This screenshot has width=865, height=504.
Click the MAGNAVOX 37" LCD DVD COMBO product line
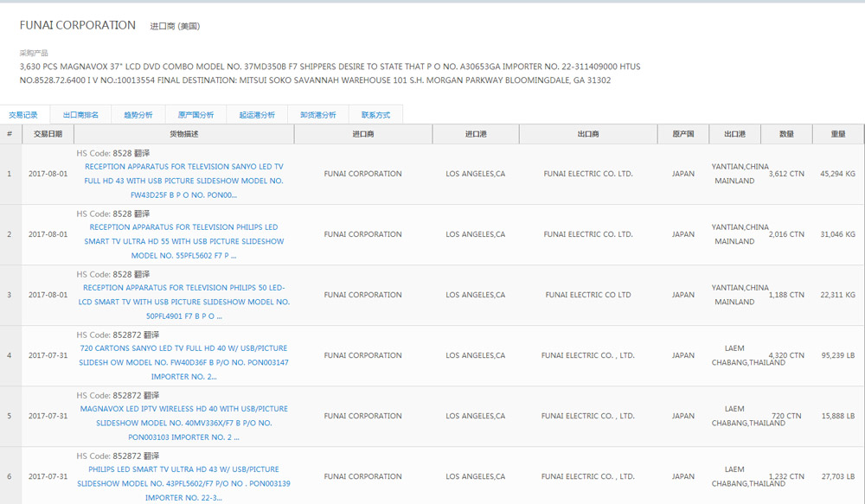click(330, 67)
